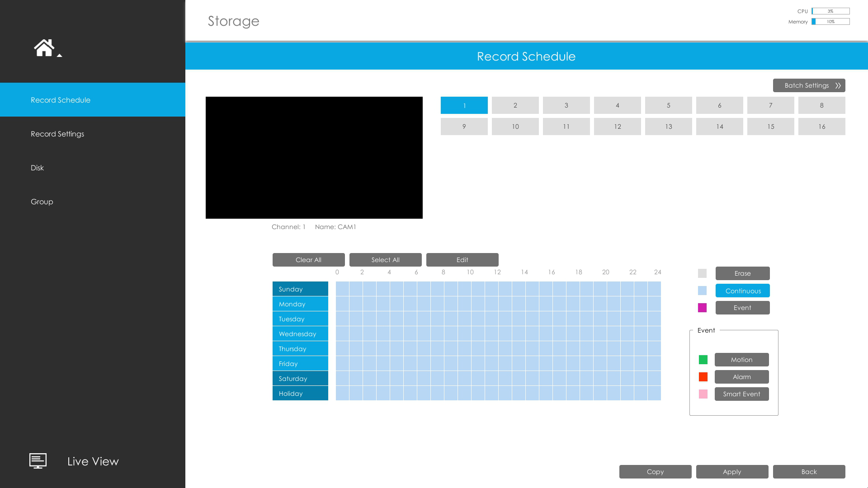Click the Erase mode icon

[702, 273]
